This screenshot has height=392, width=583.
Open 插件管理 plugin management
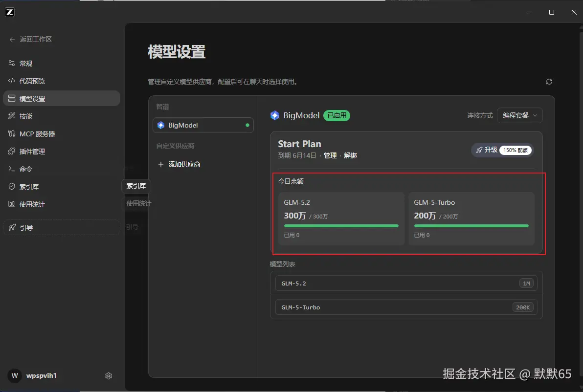[61, 152]
